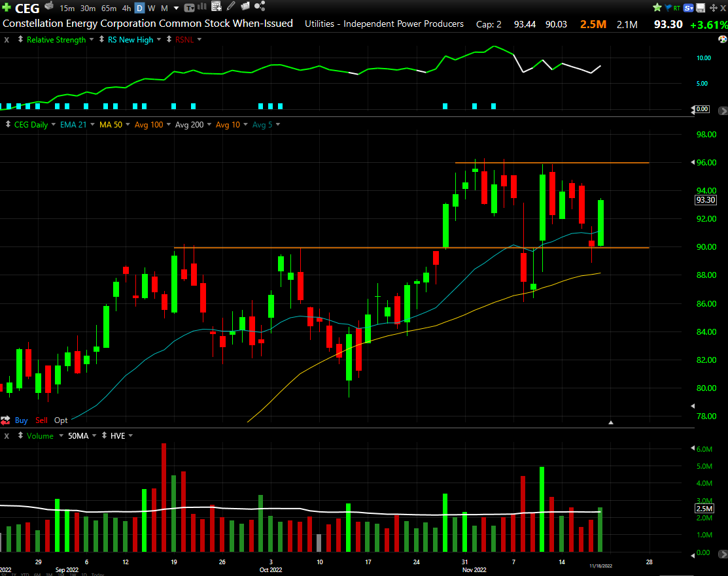This screenshot has width=728, height=576.
Task: Close the Relative Strength pane with X
Action: click(x=7, y=40)
